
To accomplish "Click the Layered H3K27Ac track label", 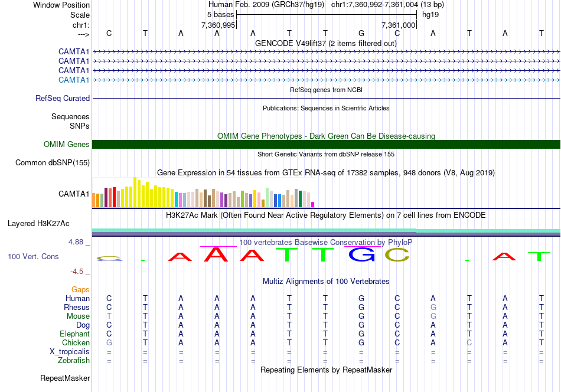I will (x=38, y=224).
